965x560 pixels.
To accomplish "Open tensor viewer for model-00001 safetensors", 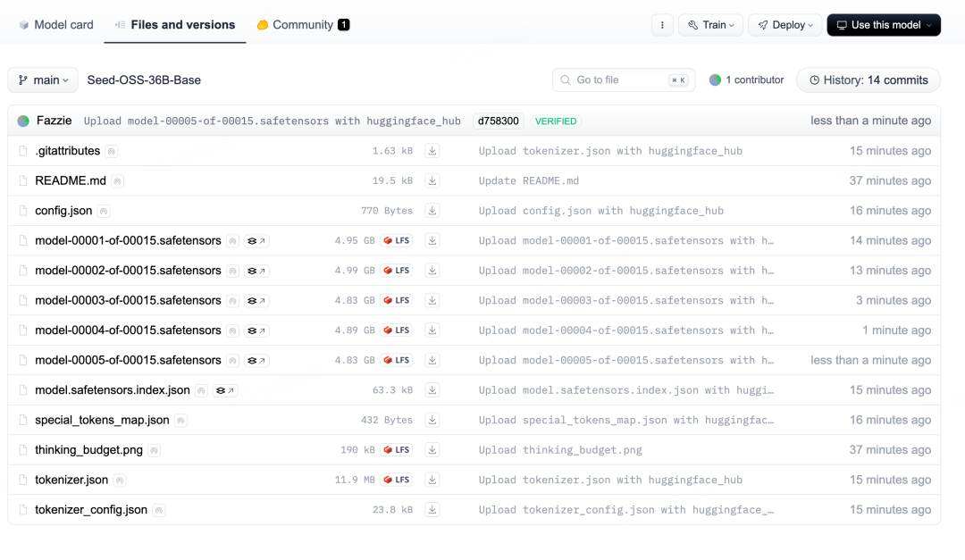I will point(256,241).
